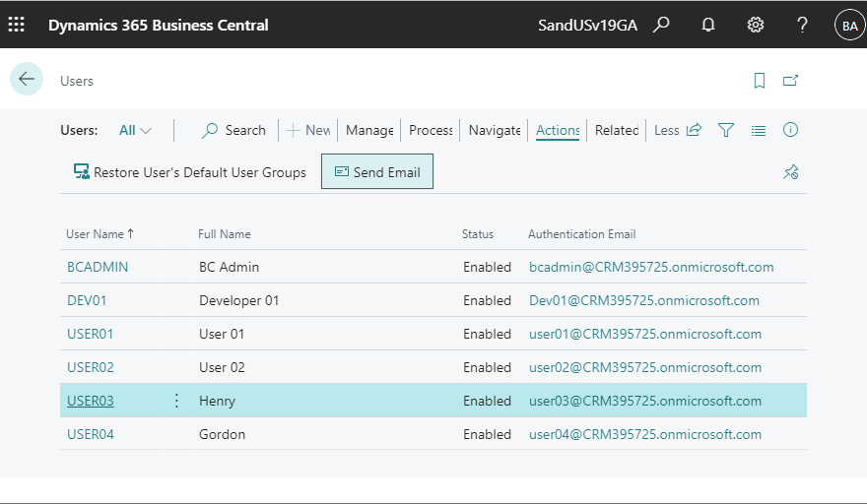This screenshot has height=504, width=867.
Task: Click Enabled status in USER04 row
Action: tap(487, 434)
